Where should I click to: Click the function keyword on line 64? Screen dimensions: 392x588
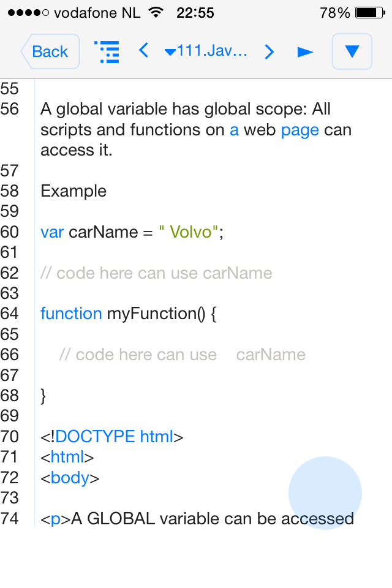[x=71, y=314]
